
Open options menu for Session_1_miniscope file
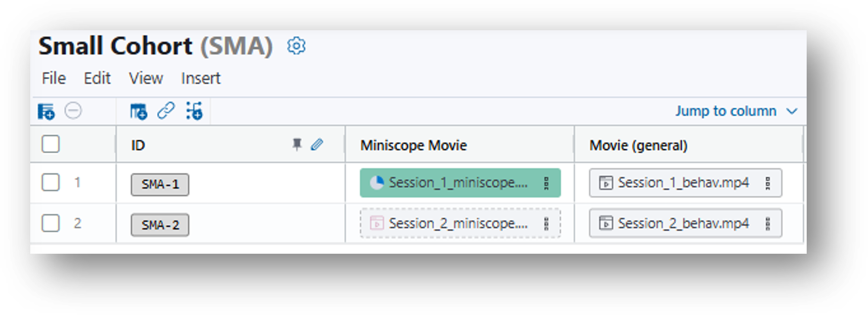click(546, 183)
